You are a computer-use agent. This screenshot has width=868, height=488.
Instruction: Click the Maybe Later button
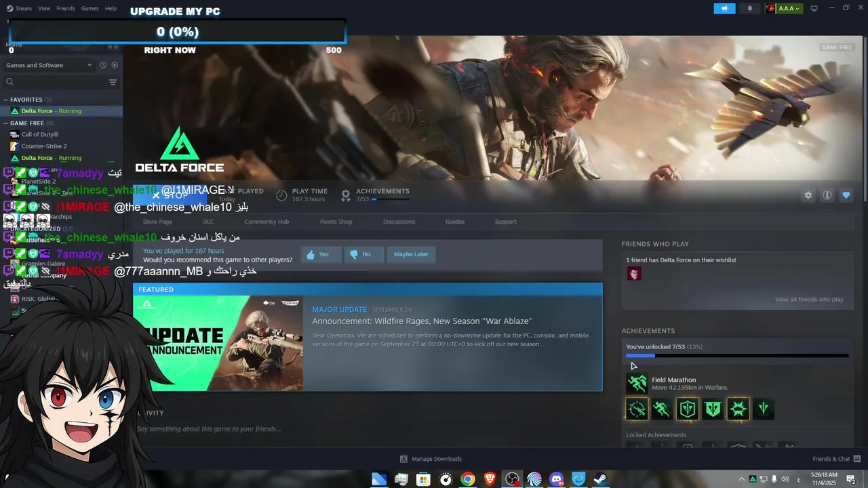[411, 254]
